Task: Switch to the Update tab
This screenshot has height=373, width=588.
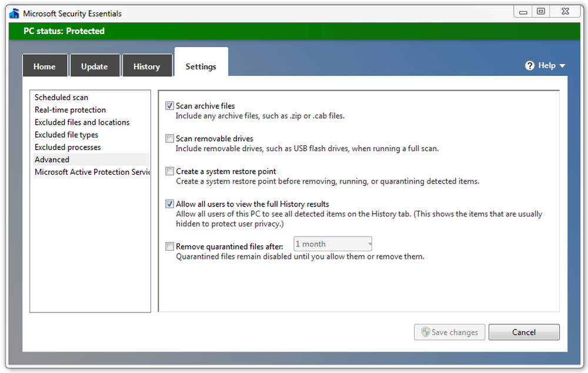Action: [x=95, y=66]
